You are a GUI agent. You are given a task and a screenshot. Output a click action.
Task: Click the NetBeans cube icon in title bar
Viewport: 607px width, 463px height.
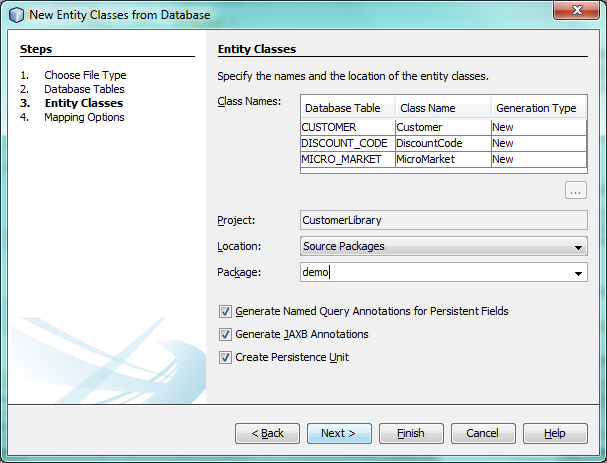pos(16,14)
